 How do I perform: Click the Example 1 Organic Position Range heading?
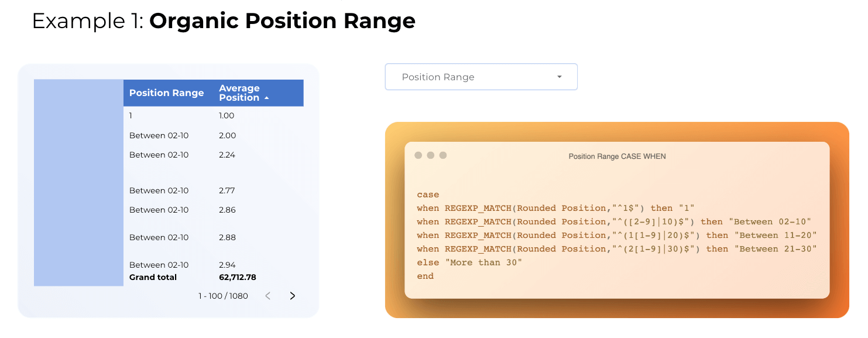click(224, 21)
